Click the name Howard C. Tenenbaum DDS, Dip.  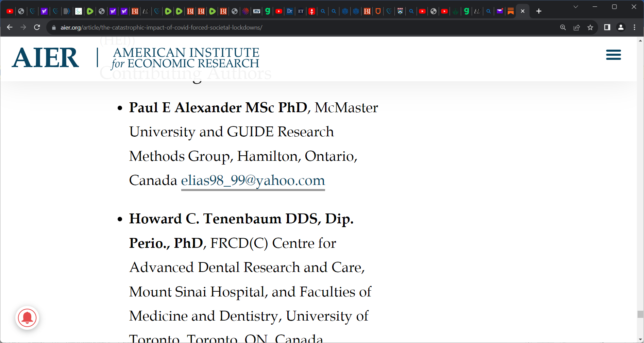[241, 219]
